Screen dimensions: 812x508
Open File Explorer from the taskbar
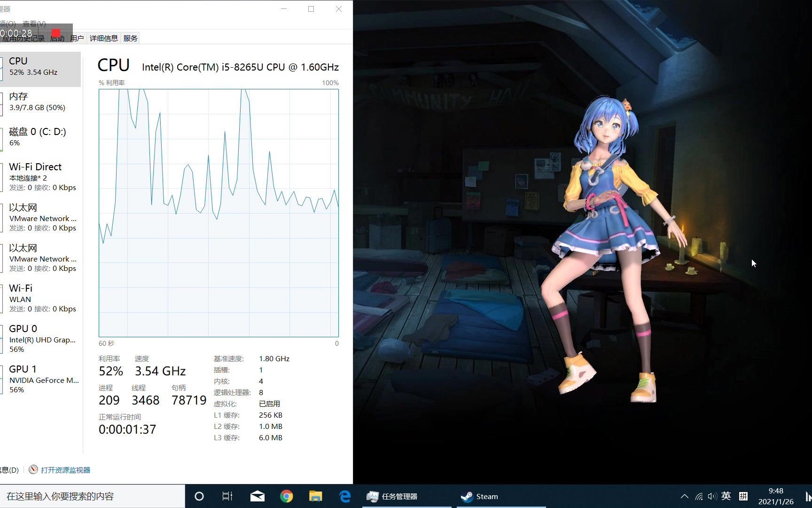315,496
